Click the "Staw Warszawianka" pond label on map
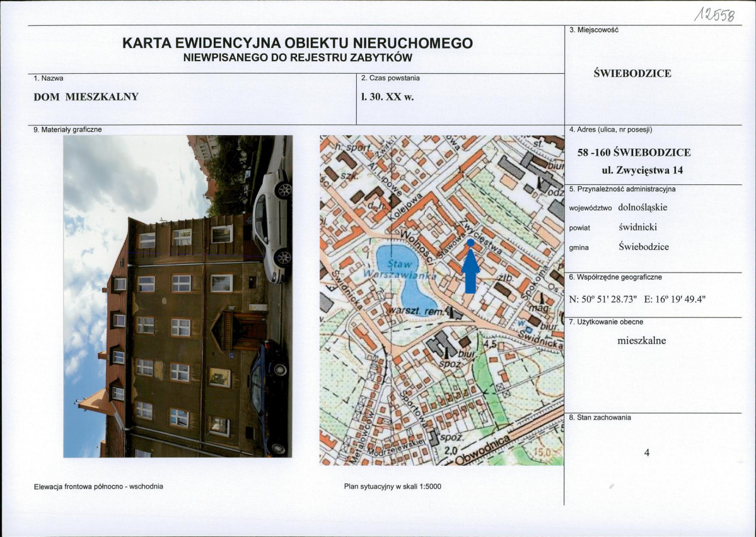This screenshot has height=537, width=756. (x=401, y=270)
